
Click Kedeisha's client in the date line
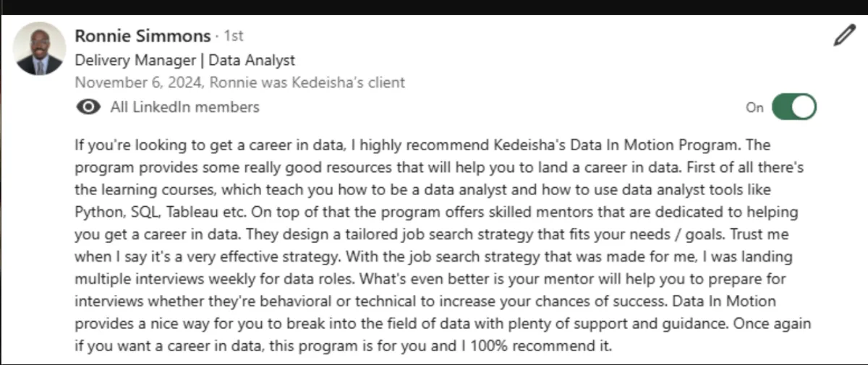[x=347, y=82]
